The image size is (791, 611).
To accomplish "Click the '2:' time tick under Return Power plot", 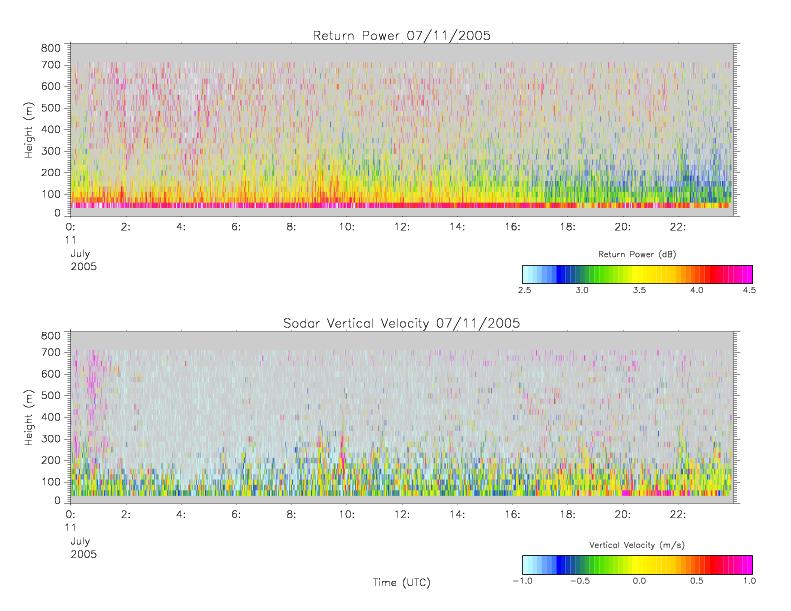I will pos(126,227).
